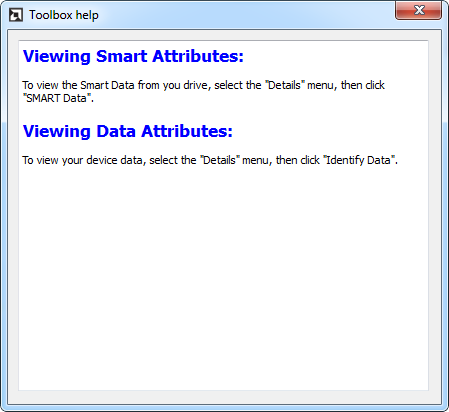Click "Attributes:" in the Data heading
449x412 pixels.
click(x=187, y=131)
